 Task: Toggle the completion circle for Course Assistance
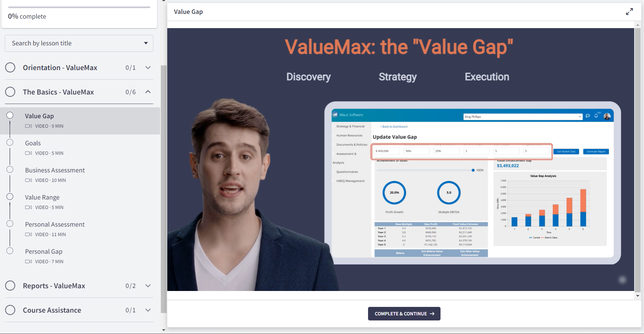pos(10,310)
